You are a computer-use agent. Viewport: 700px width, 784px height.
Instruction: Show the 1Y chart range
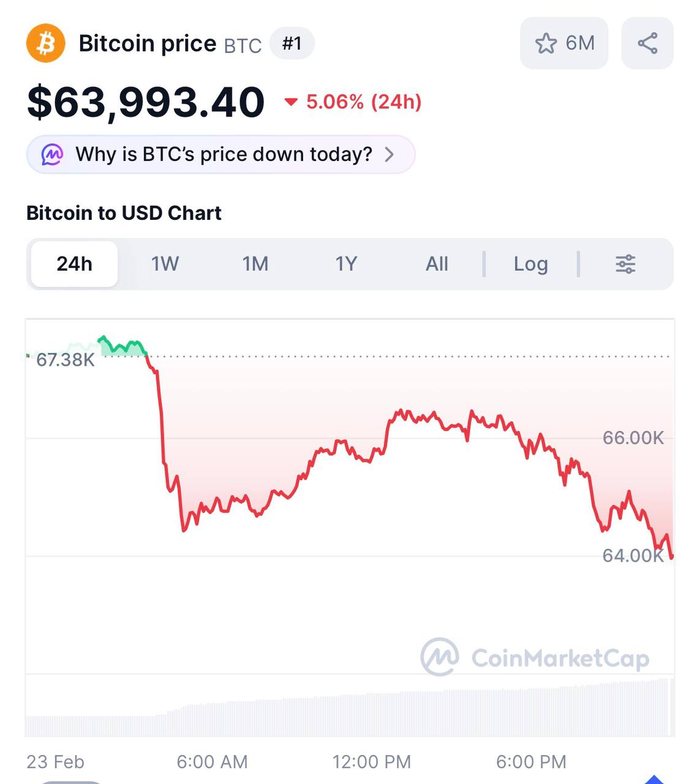click(x=346, y=264)
